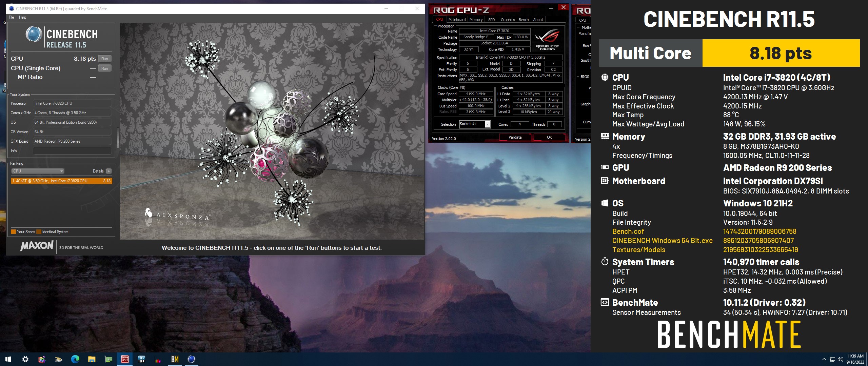Click the BenchMate Motherboard section icon

605,181
